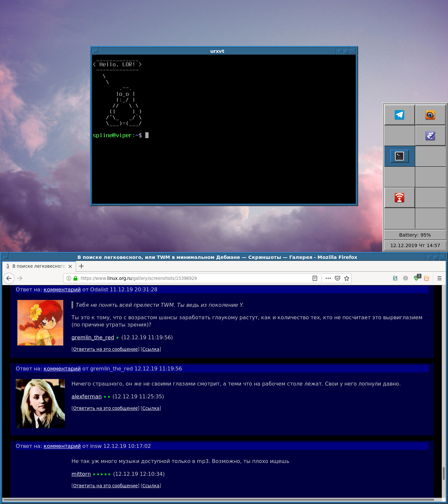Iconify Firefox with triangle titlebar button
Viewport: 448px width, 504px height.
[x=429, y=258]
